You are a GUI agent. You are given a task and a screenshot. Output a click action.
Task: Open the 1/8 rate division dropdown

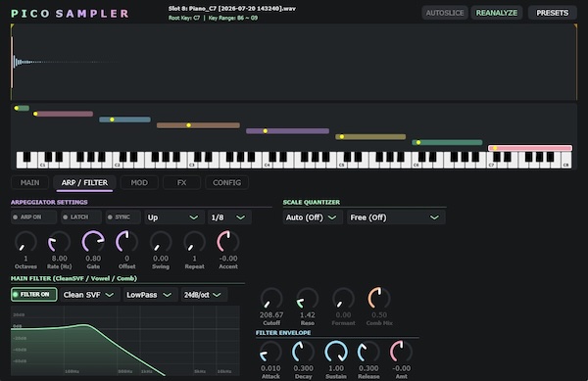229,217
